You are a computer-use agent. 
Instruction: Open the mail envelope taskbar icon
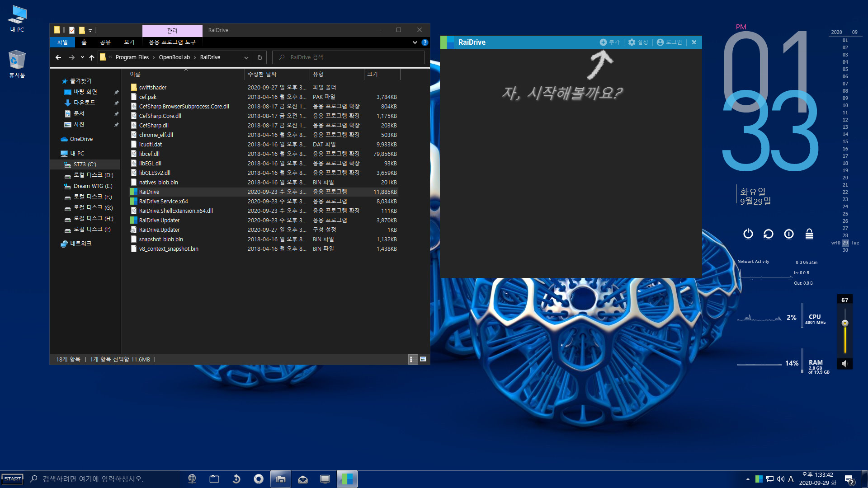[303, 479]
